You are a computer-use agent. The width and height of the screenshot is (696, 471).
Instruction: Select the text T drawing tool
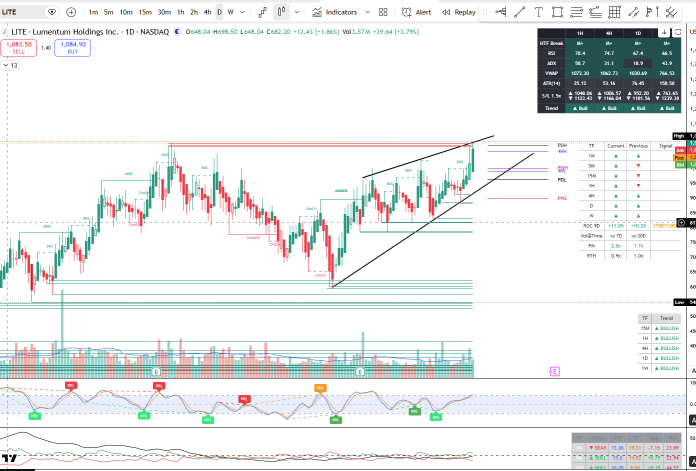[538, 12]
